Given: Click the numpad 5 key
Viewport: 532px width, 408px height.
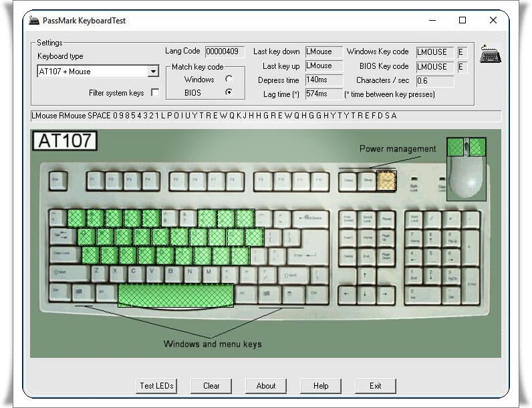Looking at the screenshot, I should (432, 257).
